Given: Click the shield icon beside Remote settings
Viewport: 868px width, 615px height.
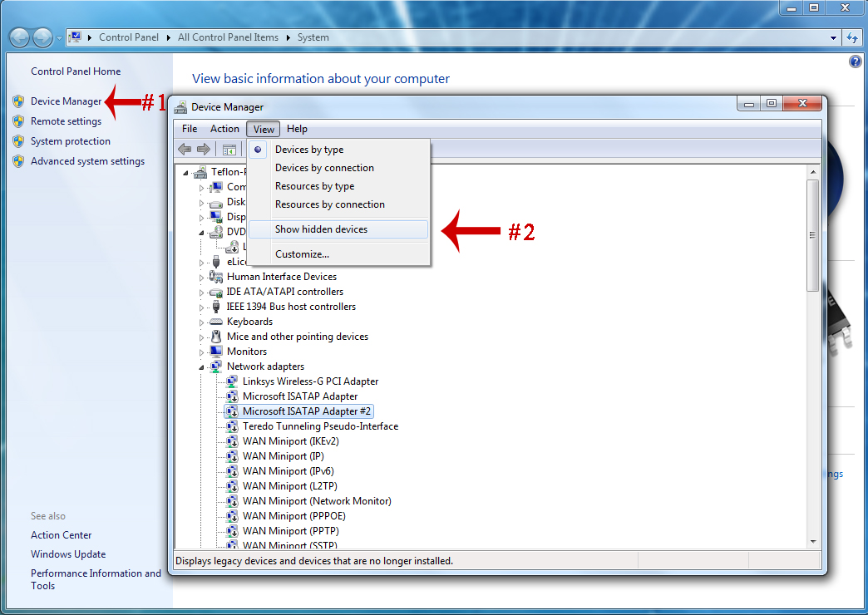Looking at the screenshot, I should click(x=18, y=121).
